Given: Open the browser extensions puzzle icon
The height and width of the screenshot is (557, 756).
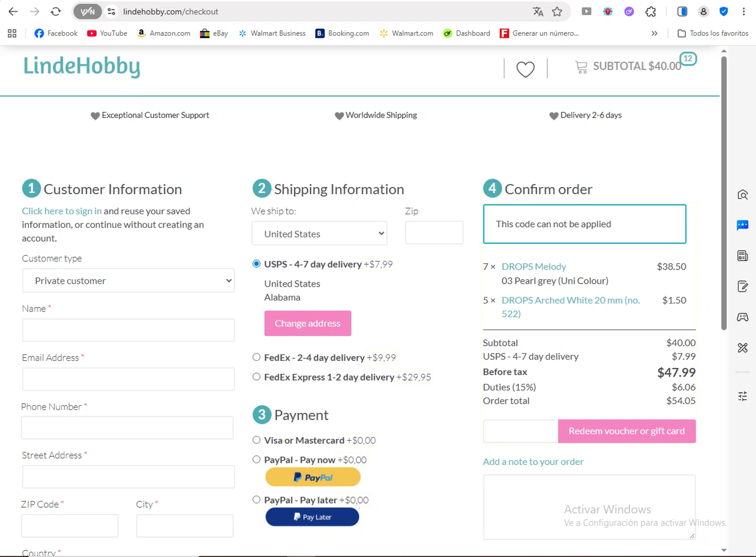Looking at the screenshot, I should tap(651, 12).
